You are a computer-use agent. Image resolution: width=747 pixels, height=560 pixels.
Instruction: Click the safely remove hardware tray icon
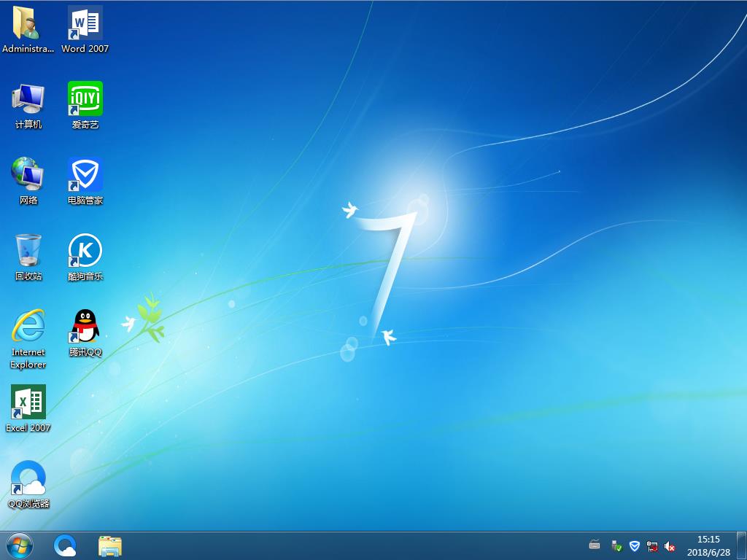[616, 545]
